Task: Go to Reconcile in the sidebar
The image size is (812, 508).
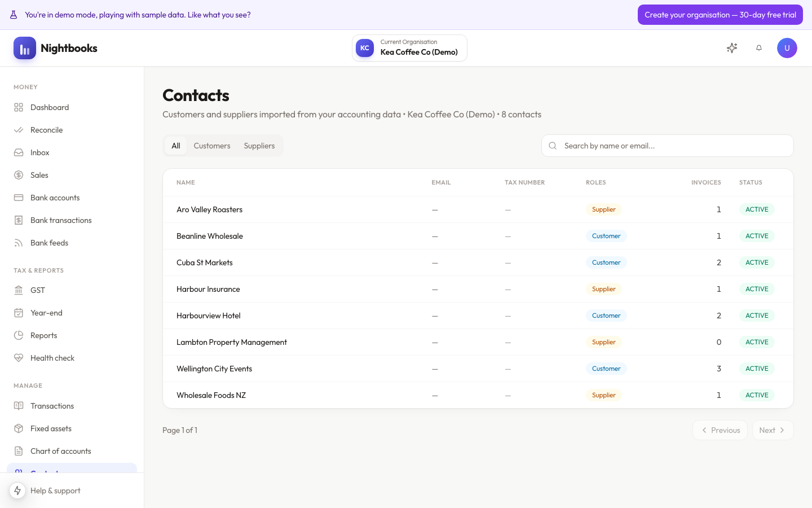Action: [72, 130]
